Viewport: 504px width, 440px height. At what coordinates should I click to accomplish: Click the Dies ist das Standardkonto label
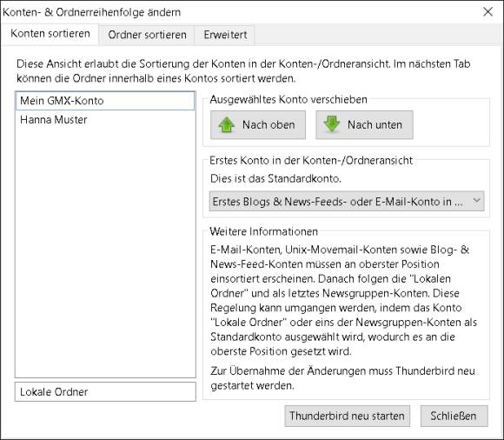pos(275,178)
